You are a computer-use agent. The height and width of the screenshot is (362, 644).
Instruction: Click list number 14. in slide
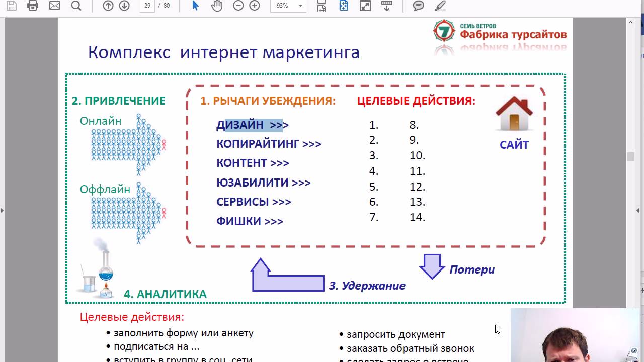click(x=417, y=217)
